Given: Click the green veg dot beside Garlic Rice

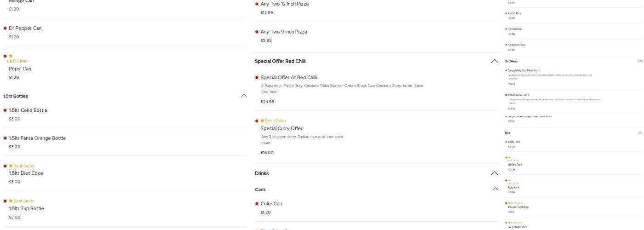Looking at the screenshot, I should 506,13.
